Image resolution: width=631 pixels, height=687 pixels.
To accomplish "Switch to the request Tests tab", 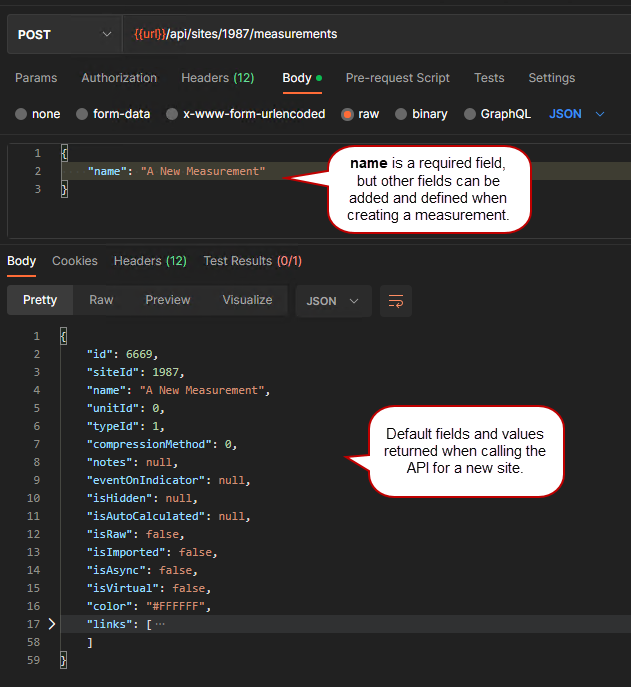I will click(x=489, y=78).
